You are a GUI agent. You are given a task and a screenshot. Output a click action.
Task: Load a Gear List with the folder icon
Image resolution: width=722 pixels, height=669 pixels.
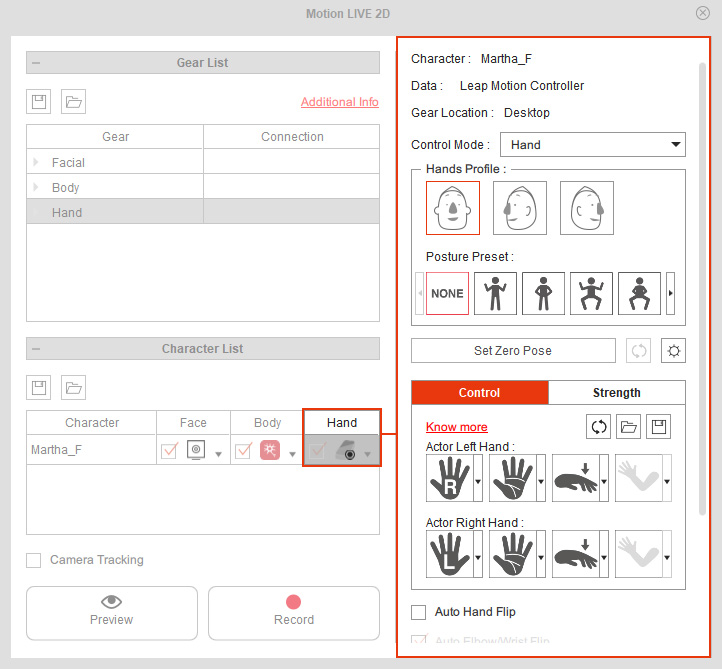[x=74, y=101]
